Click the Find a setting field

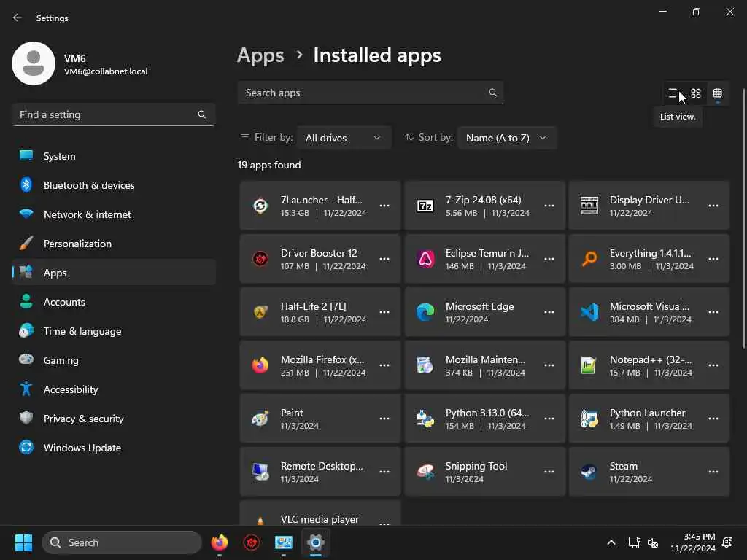113,114
